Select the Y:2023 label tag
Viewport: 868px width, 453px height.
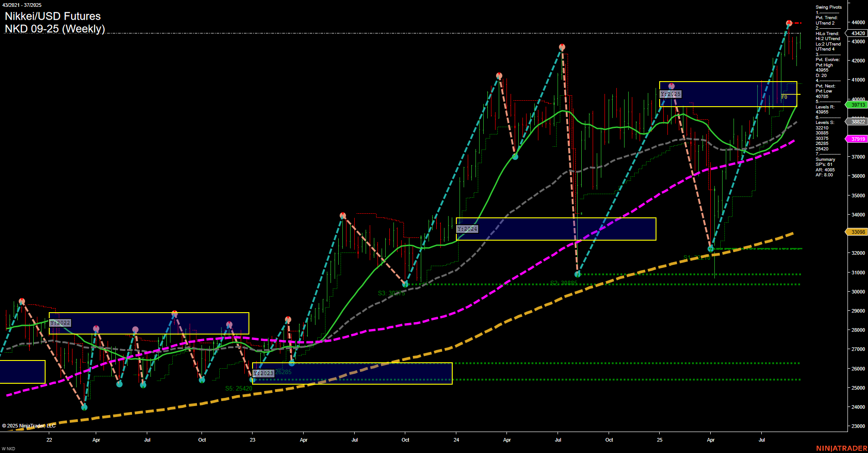pyautogui.click(x=263, y=373)
